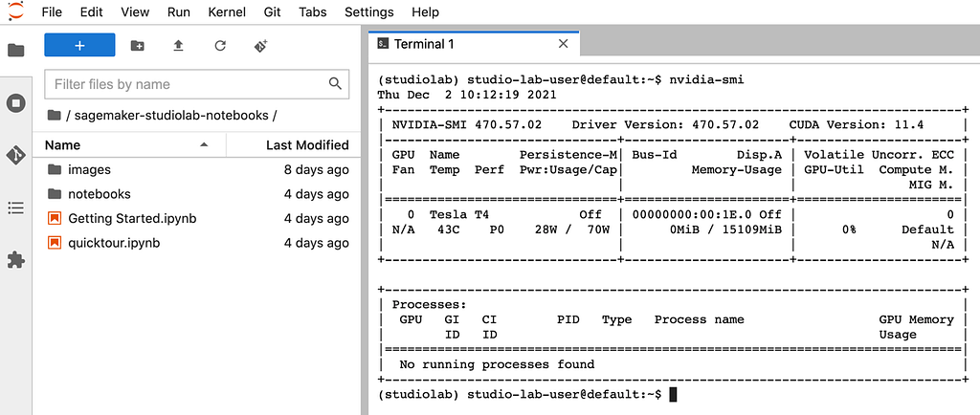980x415 pixels.
Task: Click 'Processes:' label in terminal
Action: coord(429,304)
